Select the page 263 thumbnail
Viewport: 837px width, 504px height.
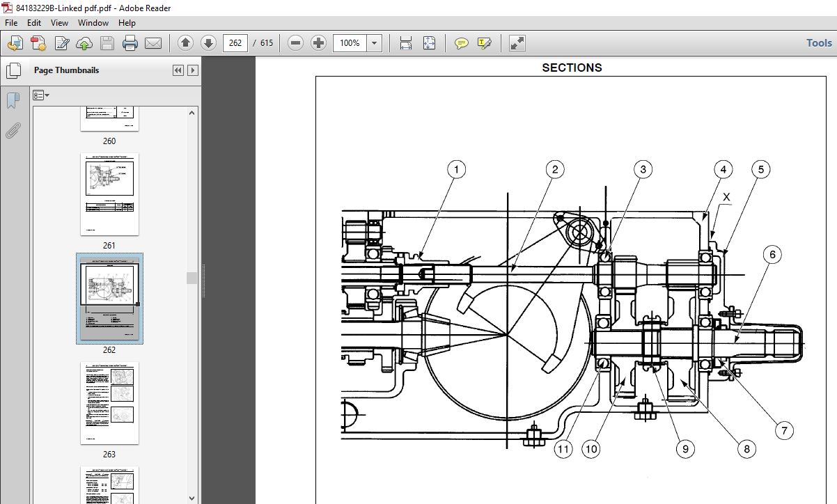point(109,402)
